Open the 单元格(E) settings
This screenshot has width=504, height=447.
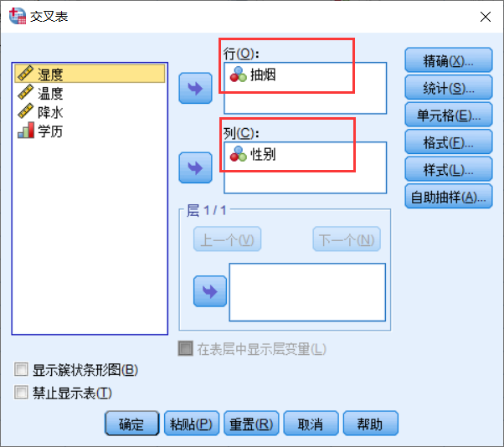click(x=449, y=115)
